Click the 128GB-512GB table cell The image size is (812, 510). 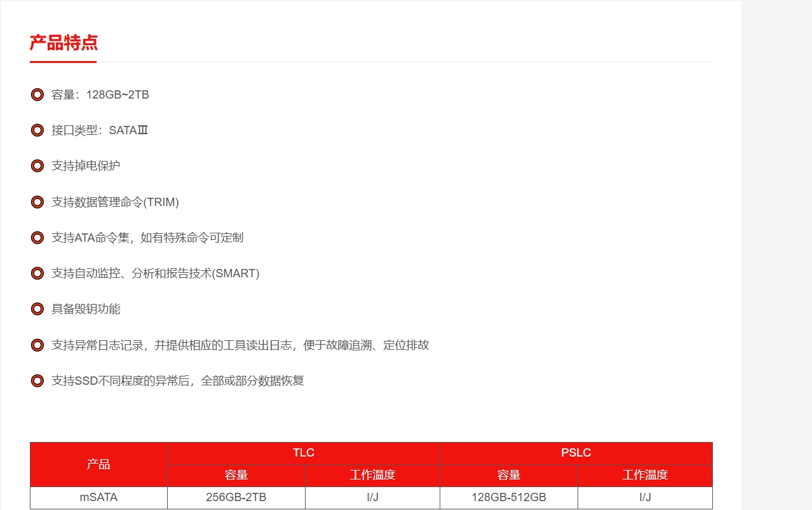[509, 498]
